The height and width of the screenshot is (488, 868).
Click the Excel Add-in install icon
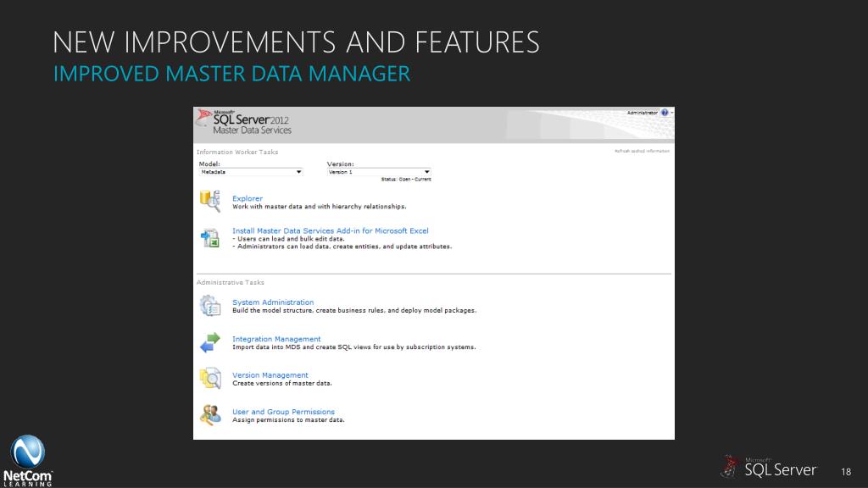pos(210,238)
